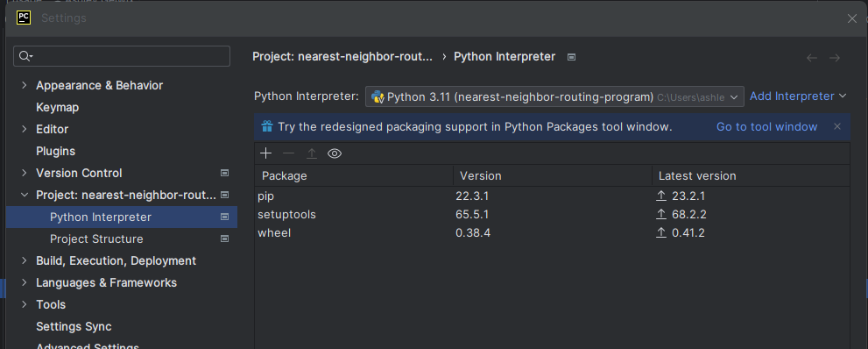Viewport: 868px width, 349px height.
Task: Click the upgrade arrow icon in package toolbar
Action: (312, 153)
